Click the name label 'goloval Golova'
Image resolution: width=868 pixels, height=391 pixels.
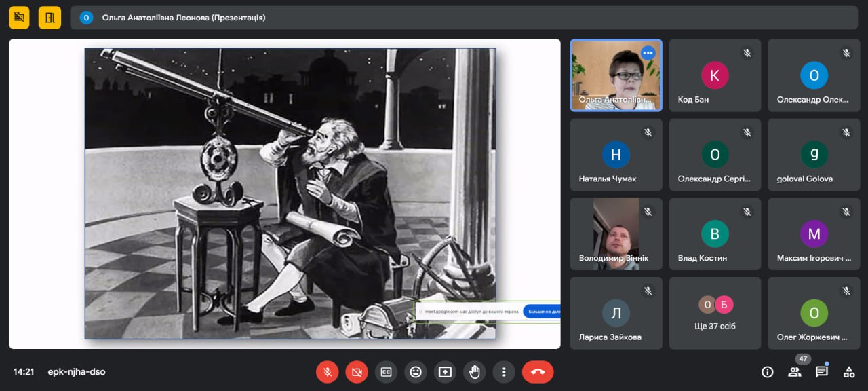pos(805,179)
